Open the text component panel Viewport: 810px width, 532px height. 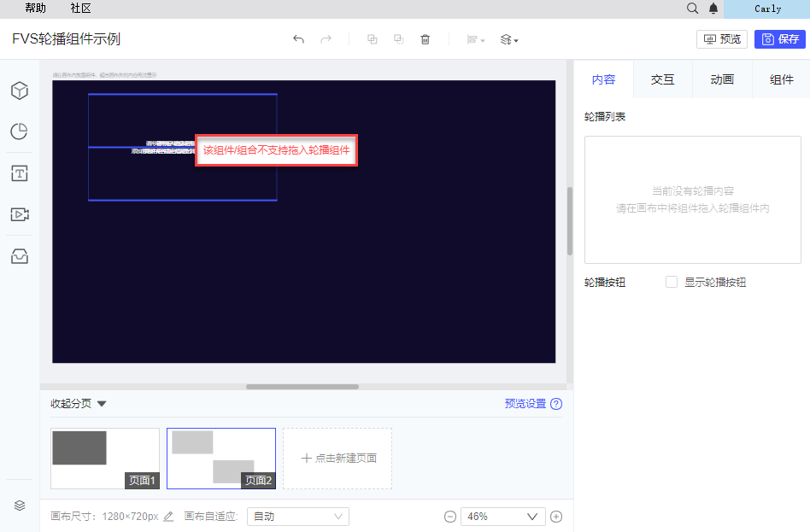pyautogui.click(x=20, y=173)
